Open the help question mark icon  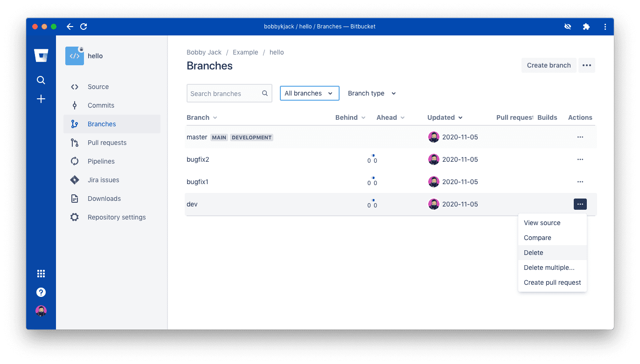41,292
